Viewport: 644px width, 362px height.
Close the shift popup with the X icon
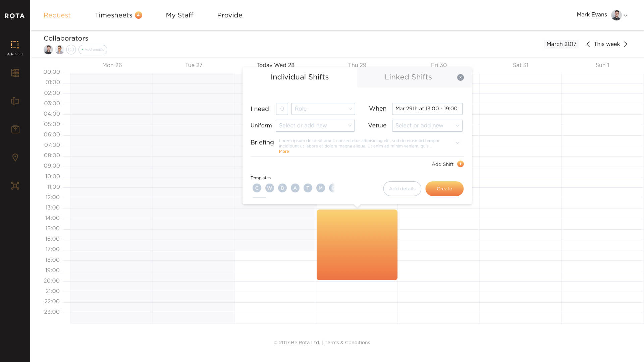click(x=461, y=77)
